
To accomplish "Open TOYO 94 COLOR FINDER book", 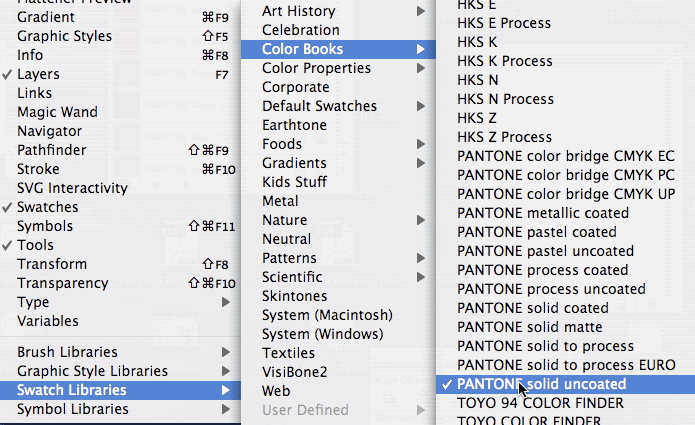I will click(x=566, y=403).
